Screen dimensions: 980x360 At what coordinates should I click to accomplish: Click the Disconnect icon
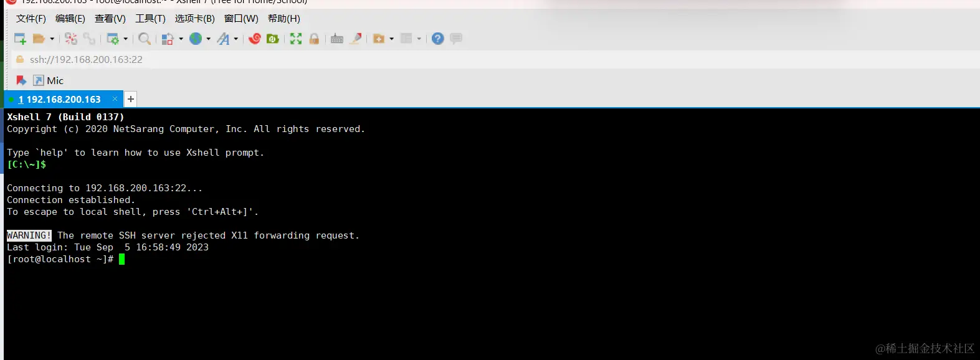point(71,39)
